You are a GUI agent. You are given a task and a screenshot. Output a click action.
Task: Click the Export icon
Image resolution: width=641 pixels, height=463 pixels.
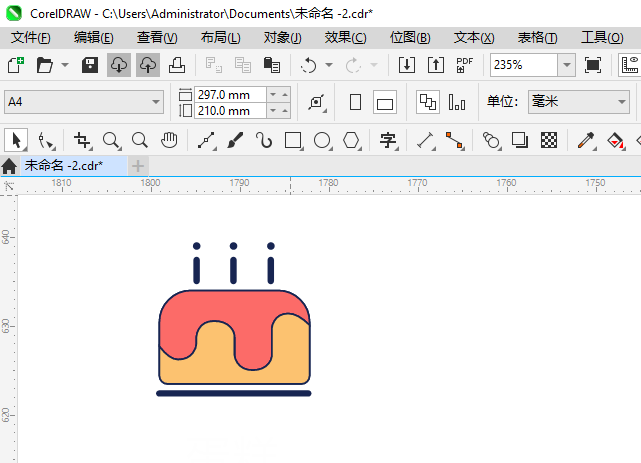[436, 65]
